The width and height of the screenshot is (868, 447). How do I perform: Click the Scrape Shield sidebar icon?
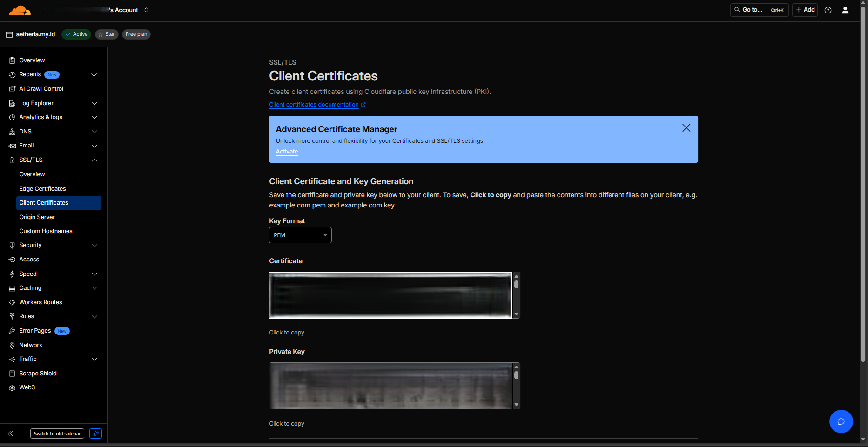12,373
